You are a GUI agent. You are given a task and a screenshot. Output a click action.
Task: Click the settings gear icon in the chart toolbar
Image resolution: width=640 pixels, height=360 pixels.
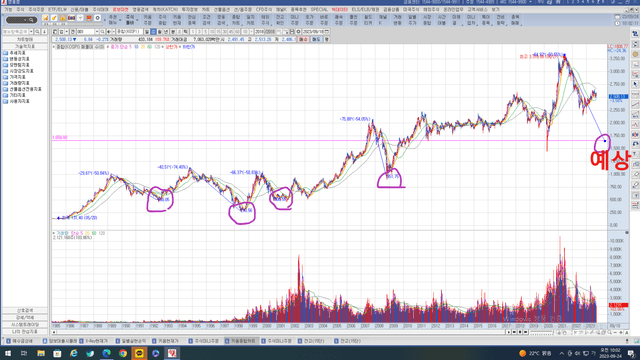(x=298, y=32)
